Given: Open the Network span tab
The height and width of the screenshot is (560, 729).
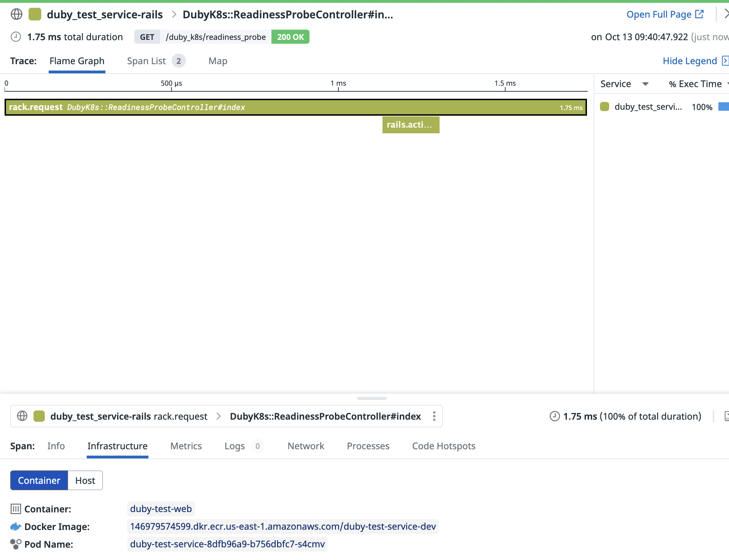Looking at the screenshot, I should click(306, 446).
